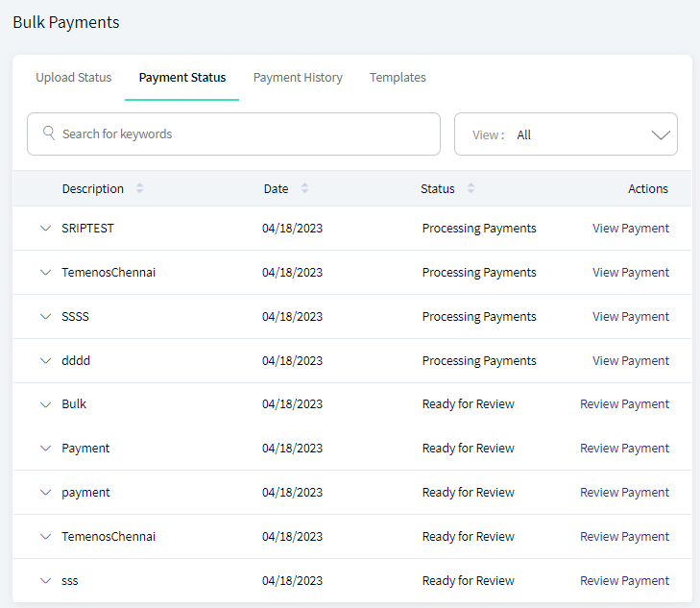
Task: Open the Payment History tab
Action: point(298,78)
